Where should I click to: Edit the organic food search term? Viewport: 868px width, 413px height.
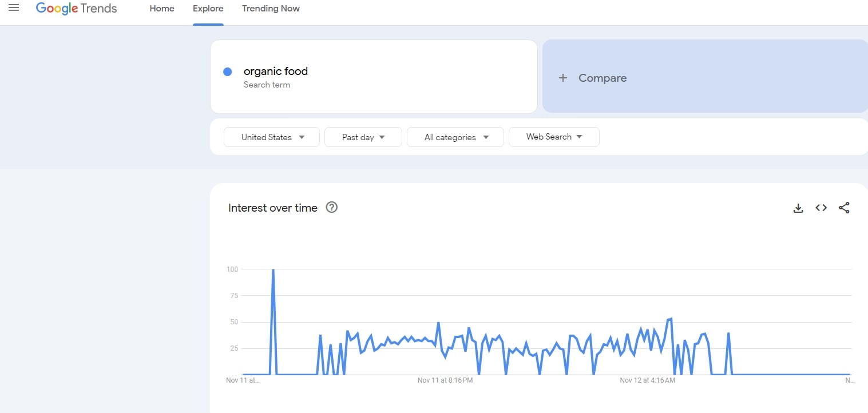[276, 72]
